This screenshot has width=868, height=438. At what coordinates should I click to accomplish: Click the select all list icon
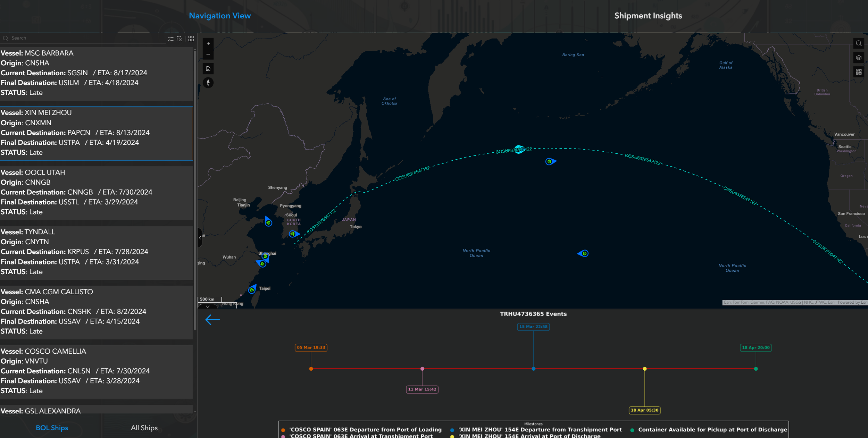click(170, 39)
